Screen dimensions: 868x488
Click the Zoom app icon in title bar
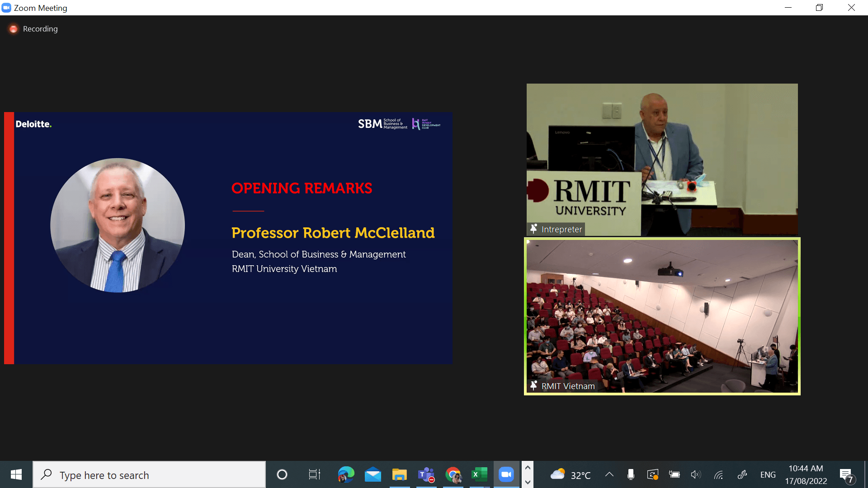coord(6,8)
